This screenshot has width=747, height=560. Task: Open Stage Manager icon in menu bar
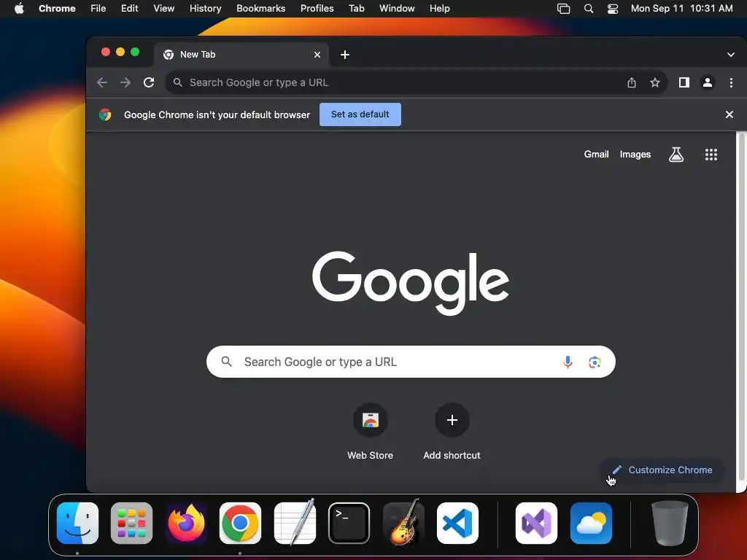563,8
